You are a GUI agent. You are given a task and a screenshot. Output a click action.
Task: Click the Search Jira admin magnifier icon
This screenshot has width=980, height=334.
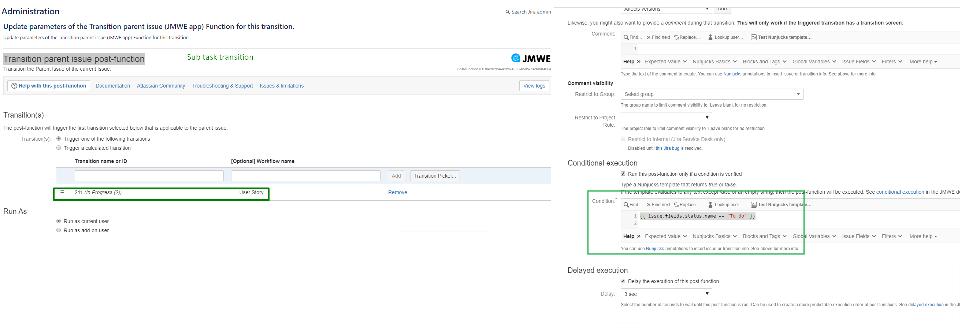(x=507, y=12)
